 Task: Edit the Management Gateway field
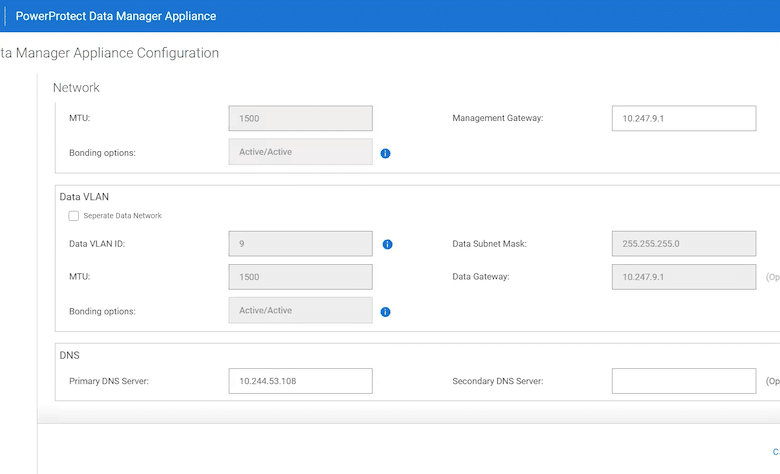point(684,118)
